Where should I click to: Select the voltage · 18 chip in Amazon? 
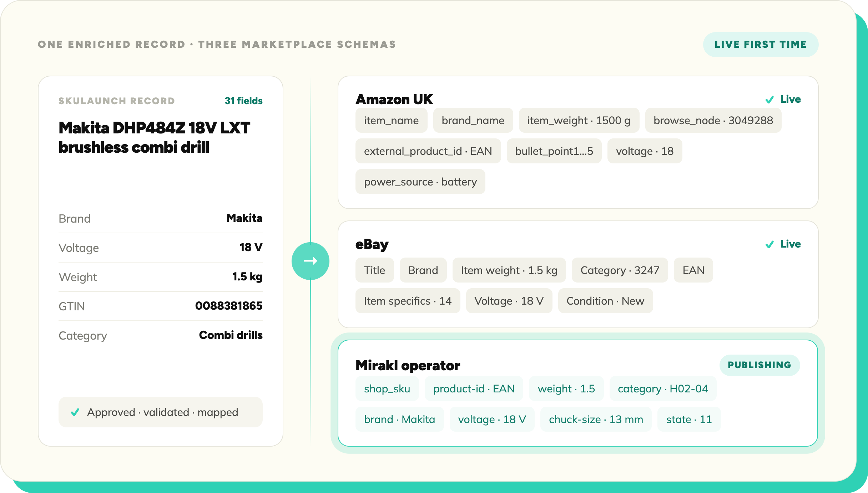tap(645, 151)
